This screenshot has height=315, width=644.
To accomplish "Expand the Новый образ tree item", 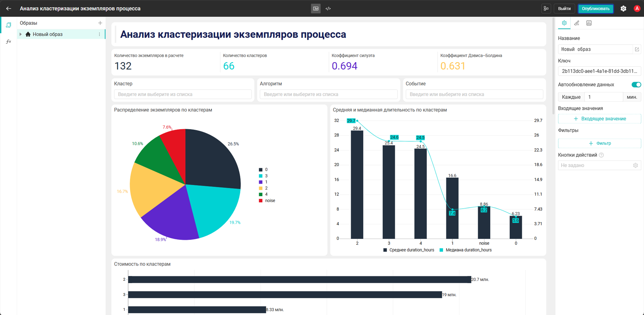I will pos(21,34).
